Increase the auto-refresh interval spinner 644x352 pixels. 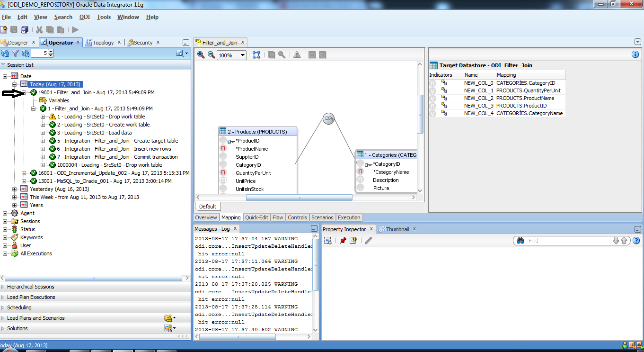pos(51,52)
